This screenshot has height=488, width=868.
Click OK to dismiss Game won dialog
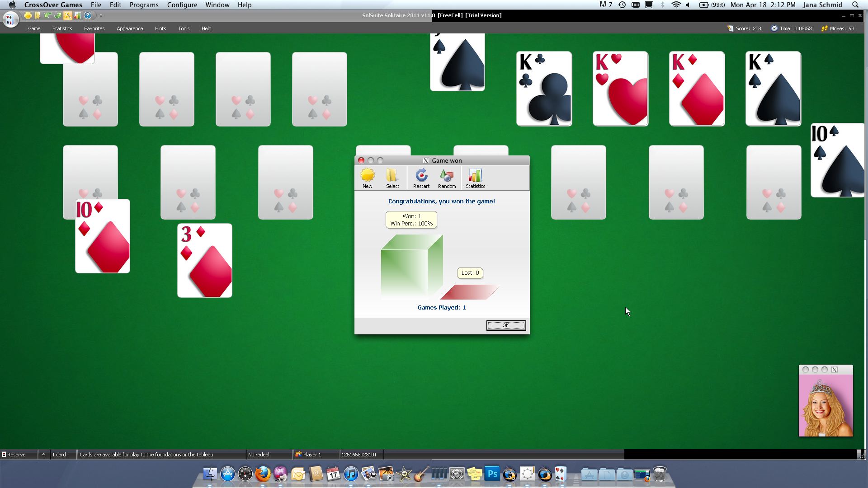point(505,325)
